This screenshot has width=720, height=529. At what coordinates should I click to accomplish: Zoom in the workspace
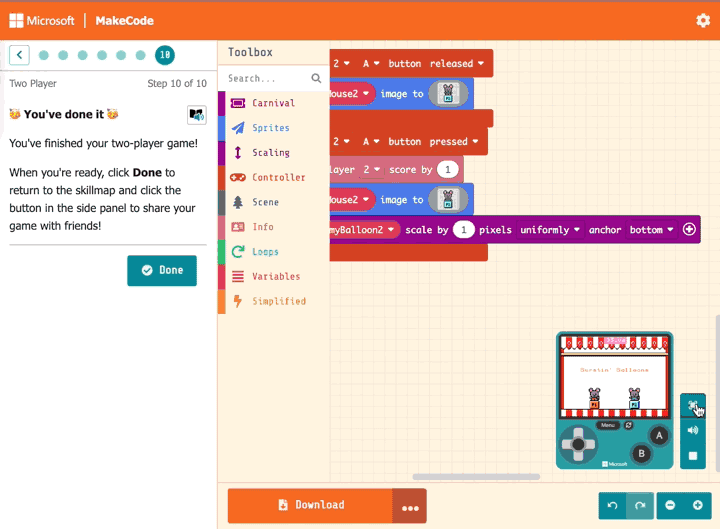click(x=698, y=506)
